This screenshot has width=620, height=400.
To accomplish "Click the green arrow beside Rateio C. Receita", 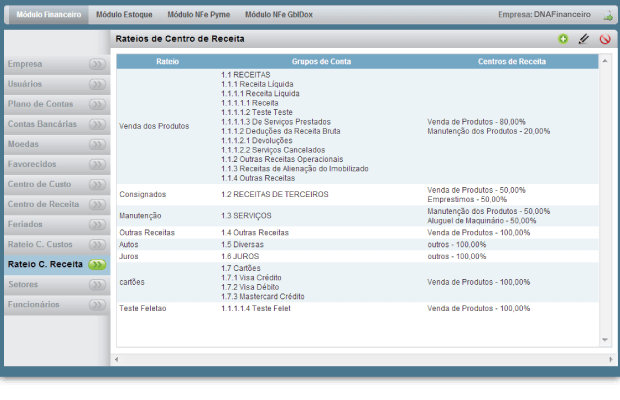I will pyautogui.click(x=96, y=264).
